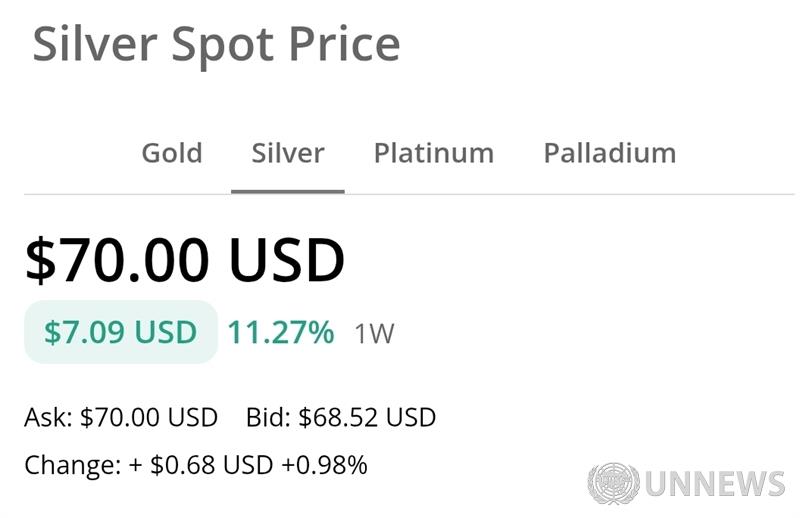The height and width of the screenshot is (518, 800).
Task: Click the UNNEWS watermark text
Action: click(715, 485)
